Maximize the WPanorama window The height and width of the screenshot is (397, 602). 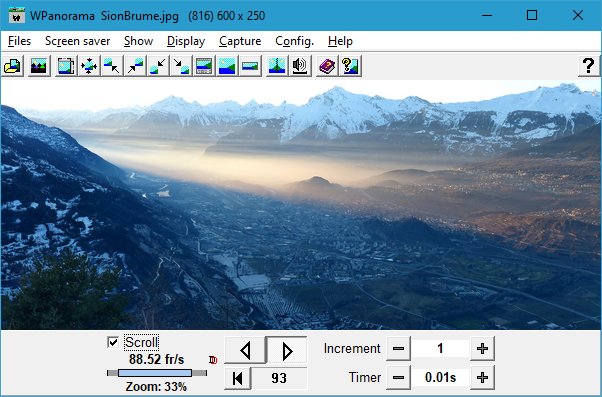[x=532, y=15]
